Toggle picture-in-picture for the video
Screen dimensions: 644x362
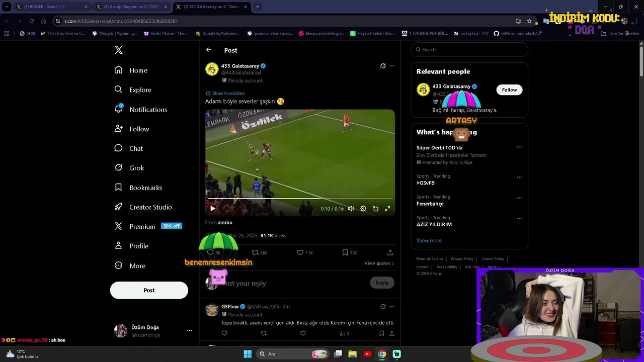coord(375,209)
